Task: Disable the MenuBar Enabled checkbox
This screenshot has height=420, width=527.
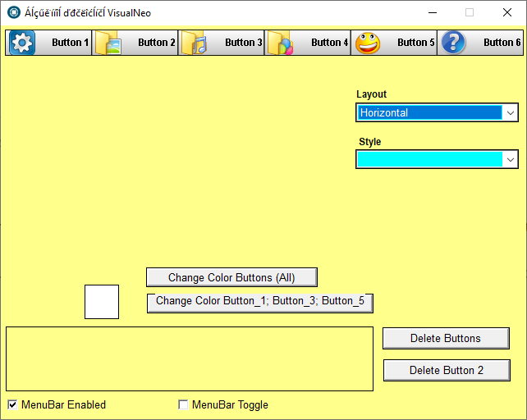Action: 12,404
